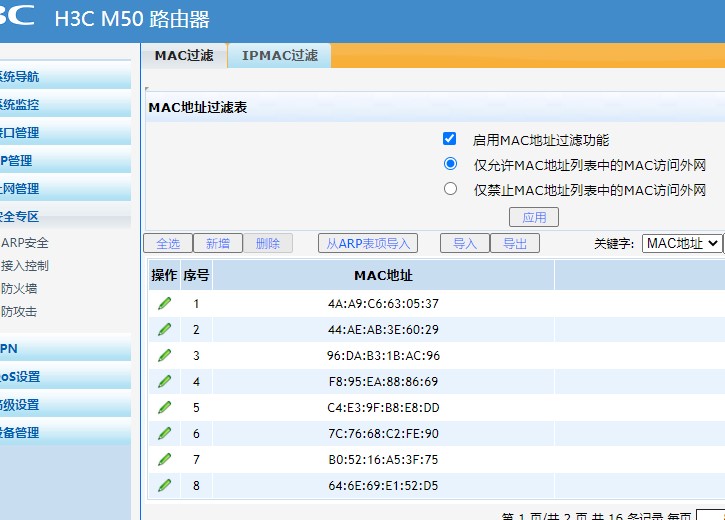Open 防火墙 submenu item
This screenshot has width=725, height=520.
point(19,288)
